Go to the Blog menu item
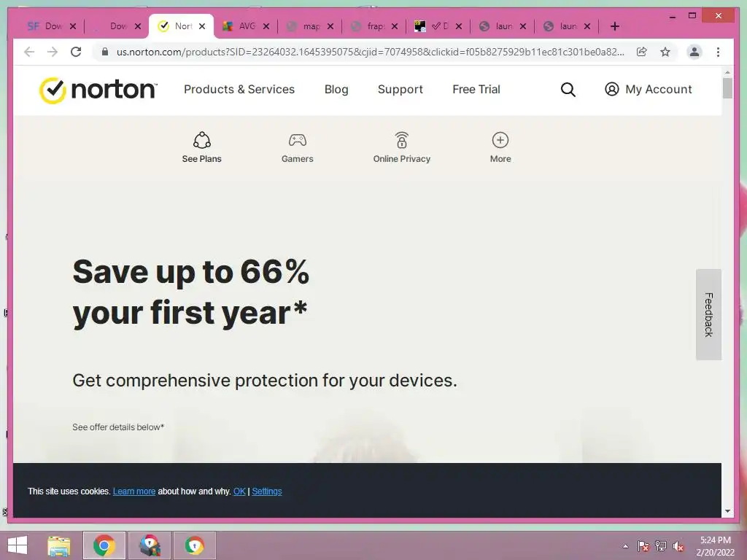This screenshot has width=747, height=560. (x=336, y=90)
